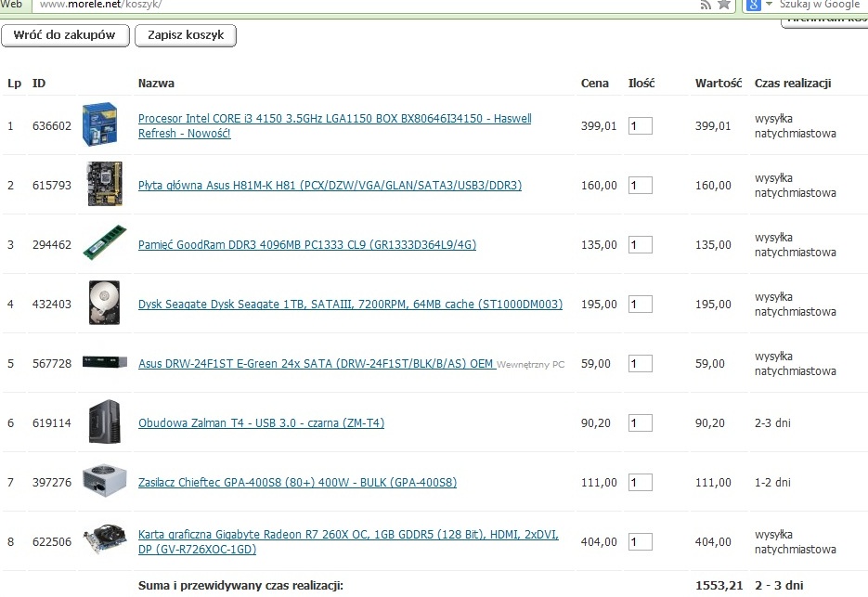This screenshot has height=597, width=868.
Task: Select product ID 615793
Action: [51, 185]
